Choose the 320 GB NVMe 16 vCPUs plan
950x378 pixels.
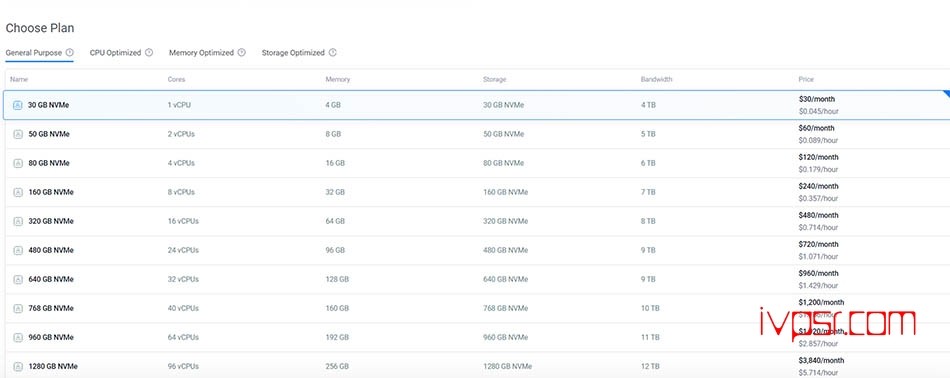click(x=477, y=222)
